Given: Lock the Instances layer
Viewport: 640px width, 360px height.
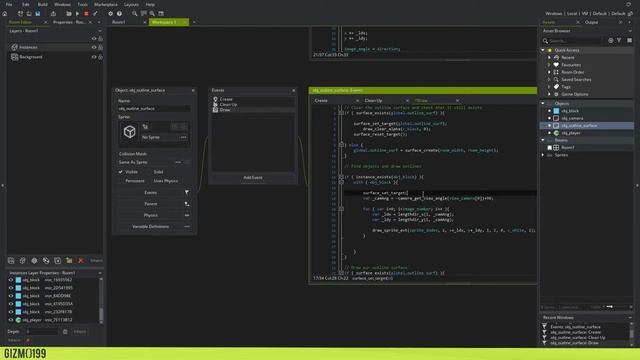Looking at the screenshot, I should 100,47.
